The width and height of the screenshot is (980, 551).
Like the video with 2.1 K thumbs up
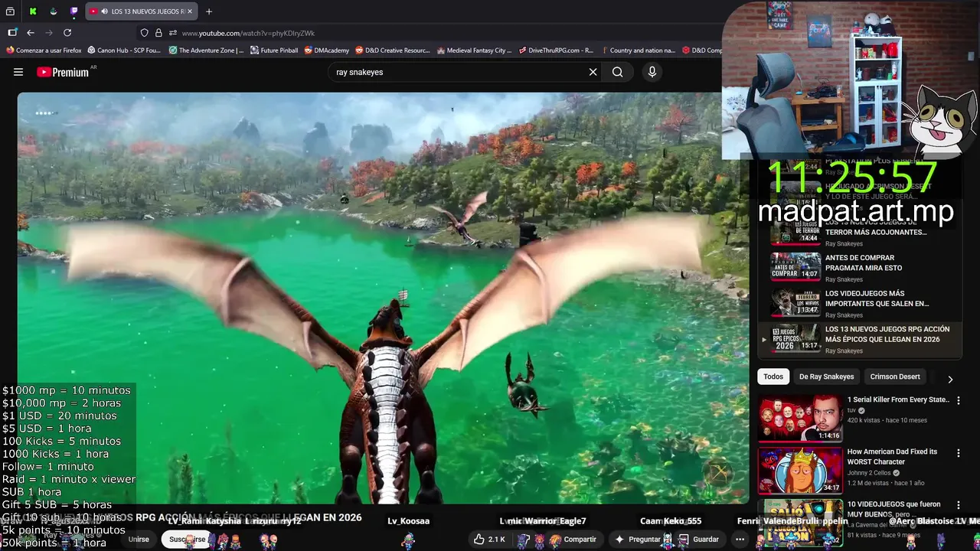pyautogui.click(x=489, y=540)
